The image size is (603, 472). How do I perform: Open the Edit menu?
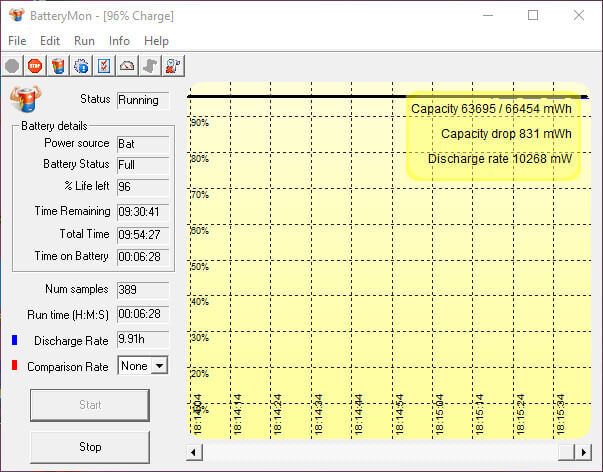tap(50, 41)
